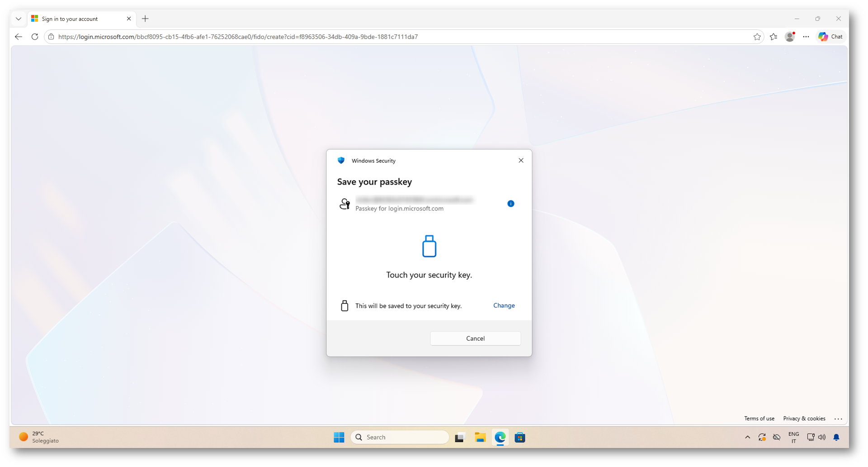Click 'This will be saved to your security key.'
868x467 pixels.
tap(408, 306)
